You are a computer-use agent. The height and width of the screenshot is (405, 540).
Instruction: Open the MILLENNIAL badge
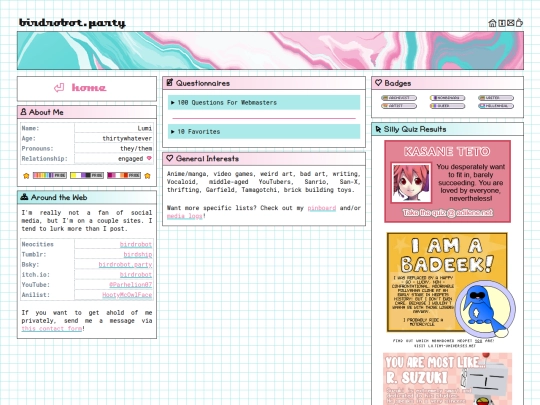pyautogui.click(x=496, y=106)
